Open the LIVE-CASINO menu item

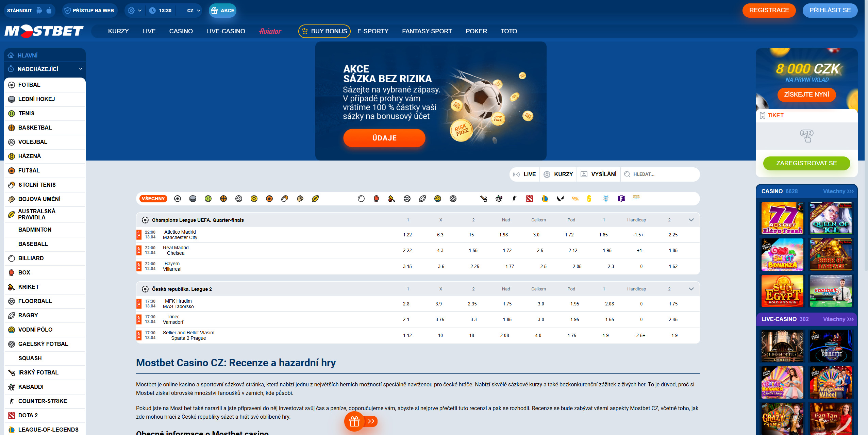(x=226, y=31)
